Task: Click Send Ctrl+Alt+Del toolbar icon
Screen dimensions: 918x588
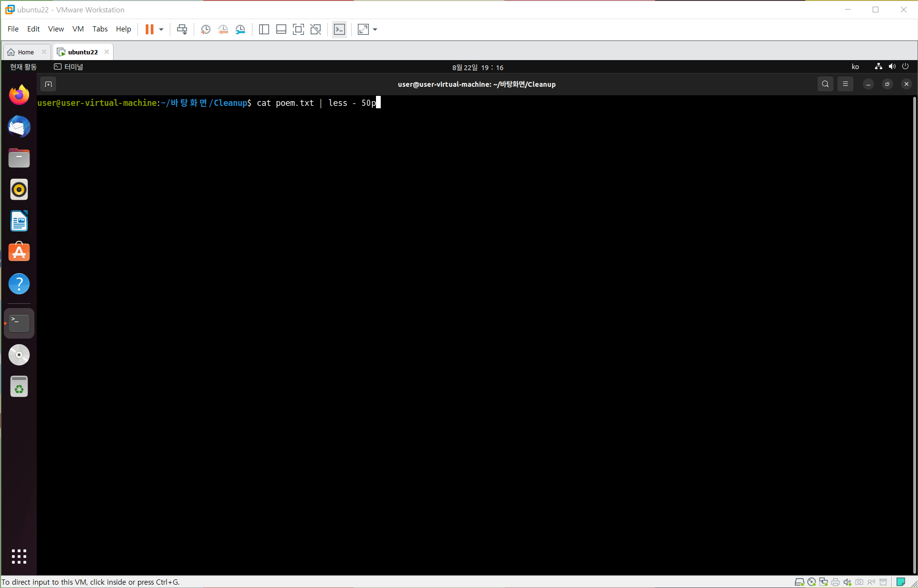Action: 182,30
